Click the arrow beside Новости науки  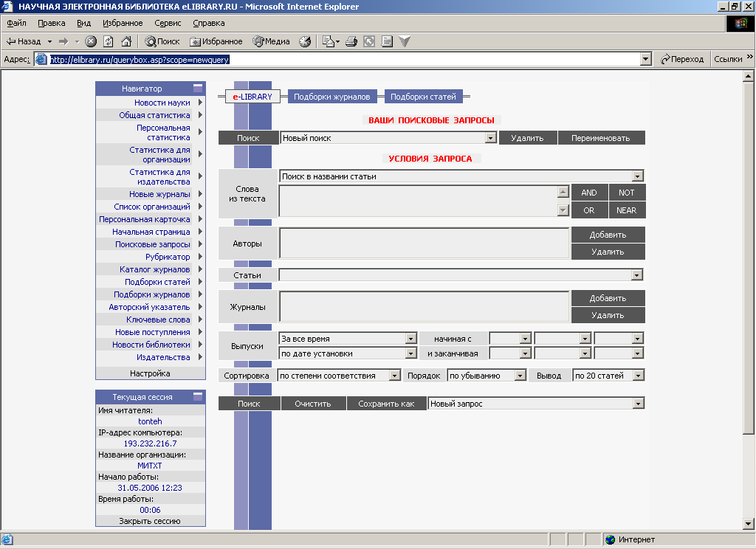pos(200,102)
